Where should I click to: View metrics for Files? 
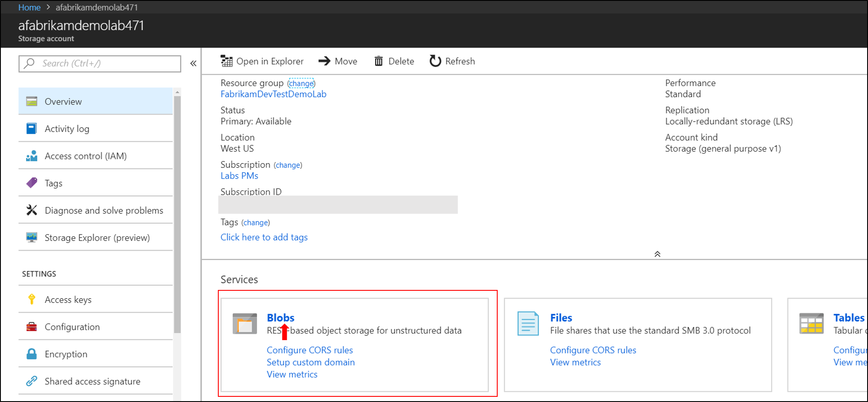[575, 362]
